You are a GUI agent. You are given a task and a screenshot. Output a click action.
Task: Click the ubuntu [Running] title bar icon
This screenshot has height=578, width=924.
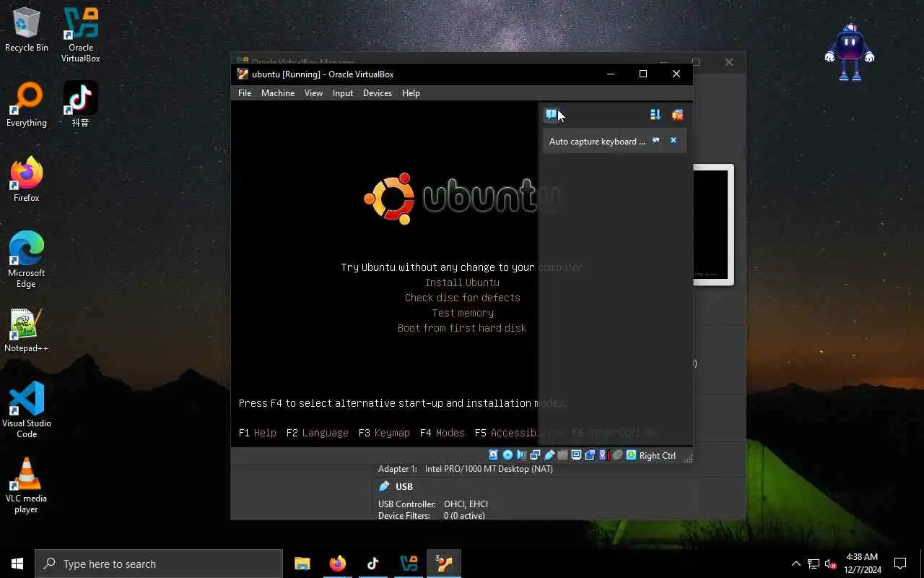(x=243, y=74)
